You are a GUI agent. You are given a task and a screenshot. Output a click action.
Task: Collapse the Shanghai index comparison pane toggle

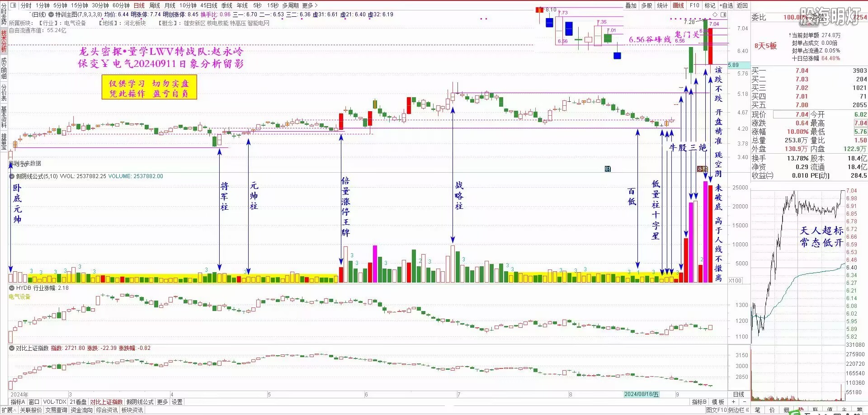(x=12, y=348)
